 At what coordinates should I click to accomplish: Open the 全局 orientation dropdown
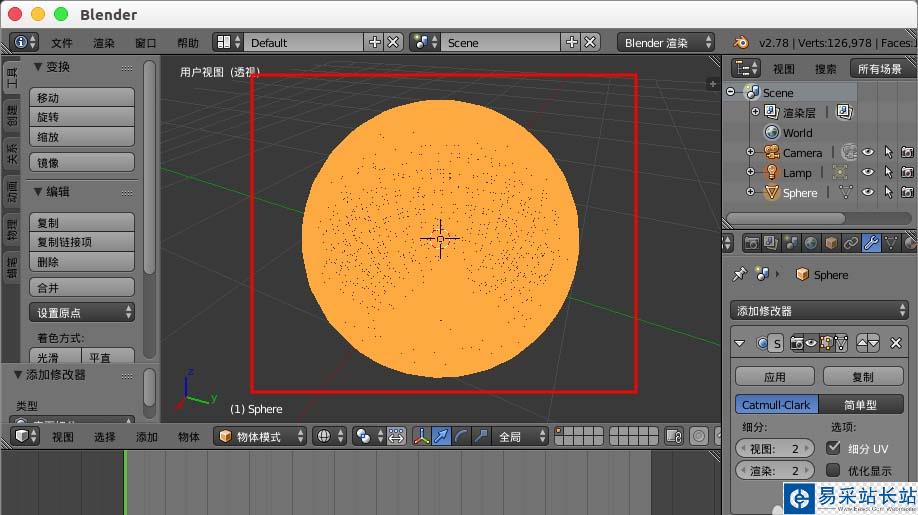coord(520,436)
